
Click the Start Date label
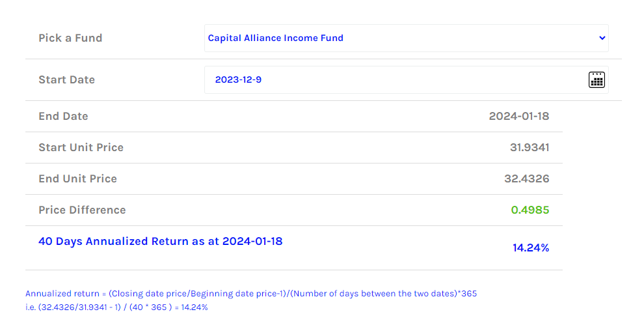click(66, 79)
